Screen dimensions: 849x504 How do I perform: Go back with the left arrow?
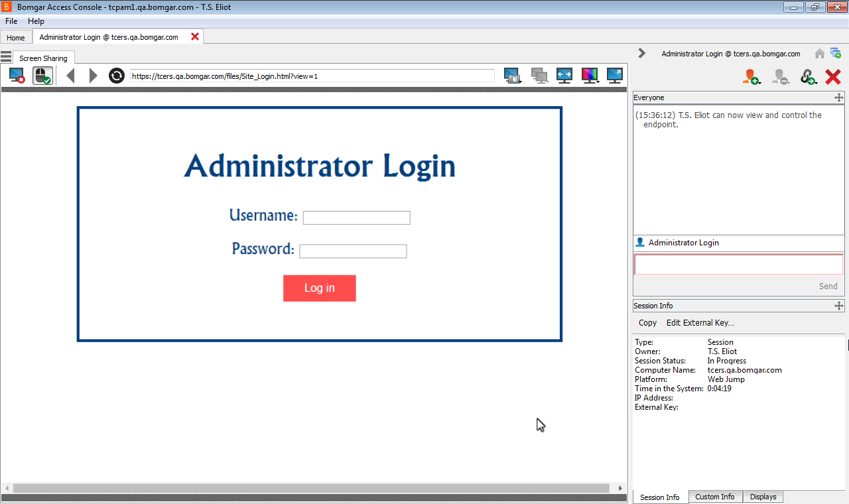coord(71,76)
